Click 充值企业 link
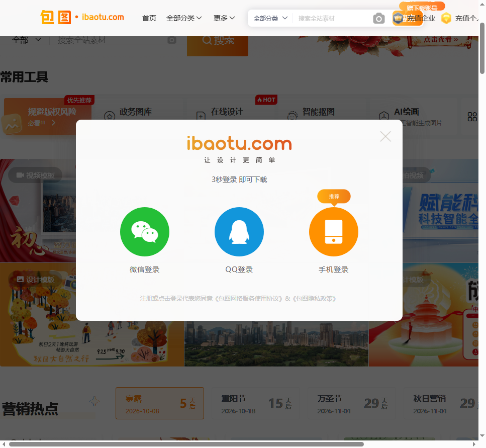486x448 pixels. (421, 18)
